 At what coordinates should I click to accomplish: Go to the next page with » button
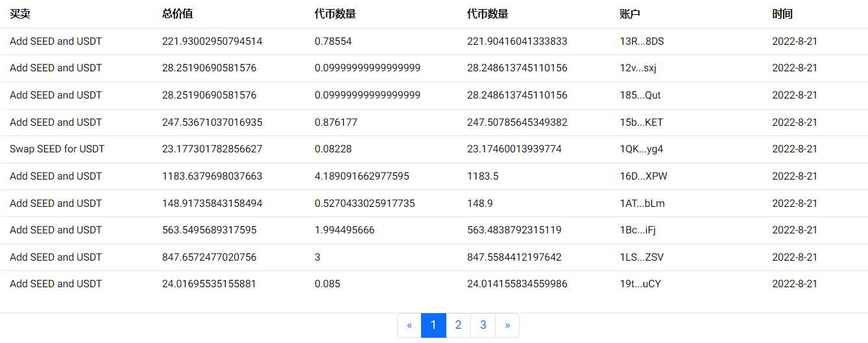[507, 325]
